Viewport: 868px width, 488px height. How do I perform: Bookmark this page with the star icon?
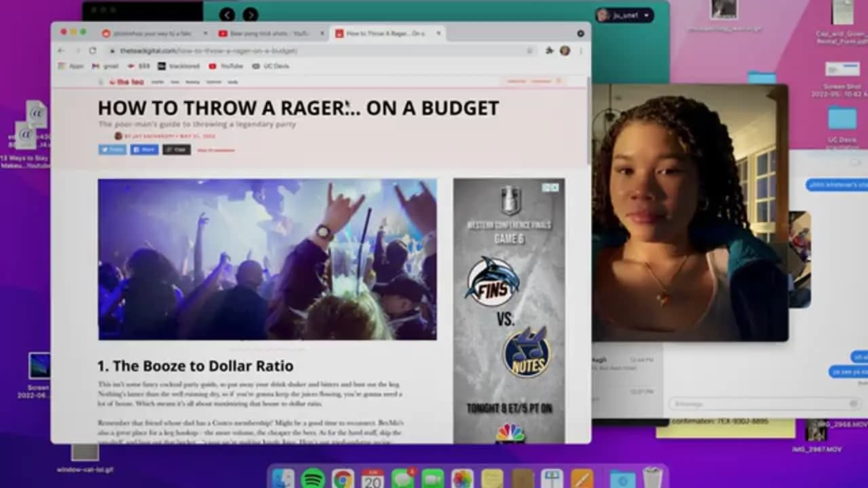[530, 51]
